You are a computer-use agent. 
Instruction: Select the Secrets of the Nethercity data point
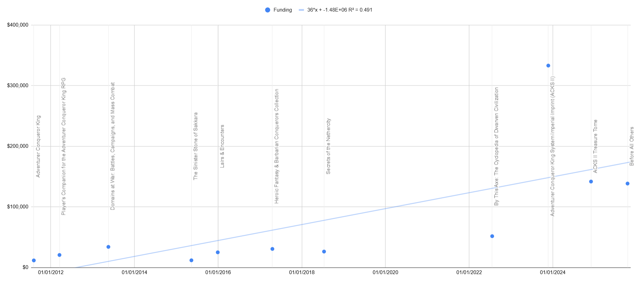[x=324, y=252]
